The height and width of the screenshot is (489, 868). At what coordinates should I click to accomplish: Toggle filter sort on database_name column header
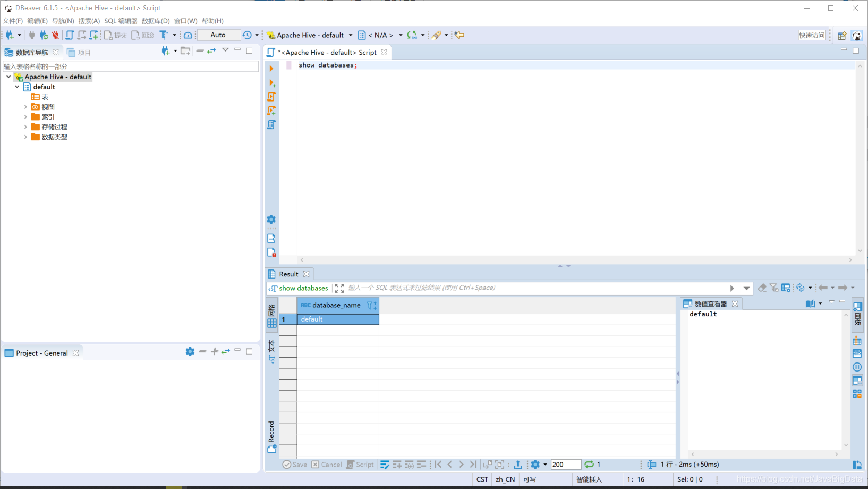tap(372, 305)
